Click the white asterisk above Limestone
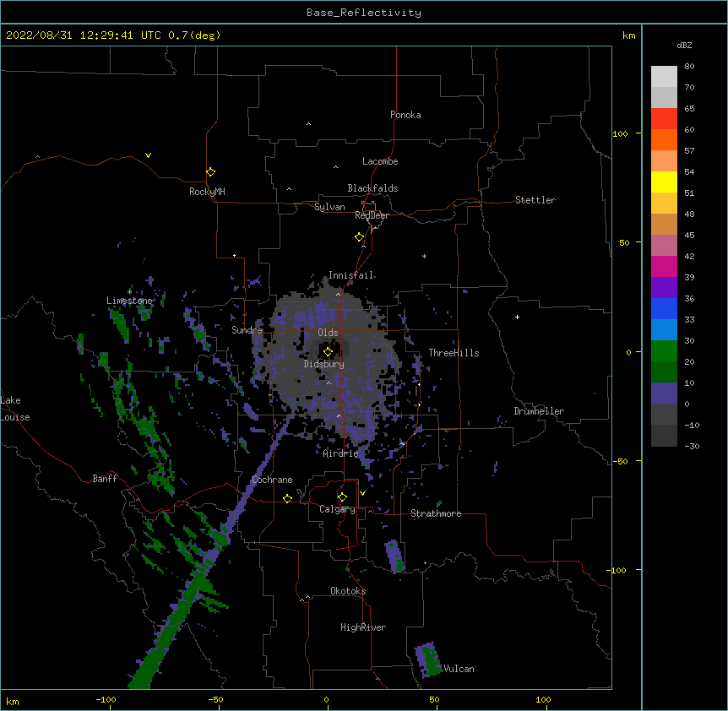 129,292
